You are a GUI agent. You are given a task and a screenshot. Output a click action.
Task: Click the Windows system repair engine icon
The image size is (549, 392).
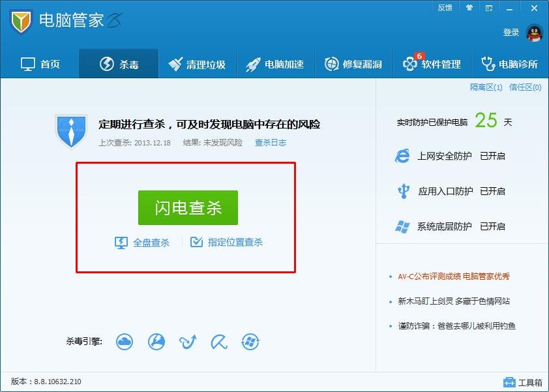(250, 342)
